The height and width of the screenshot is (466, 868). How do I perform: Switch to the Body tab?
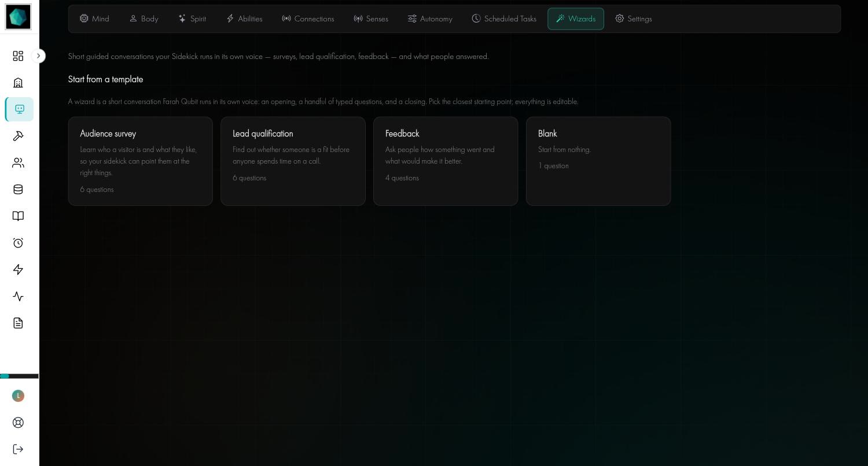144,19
